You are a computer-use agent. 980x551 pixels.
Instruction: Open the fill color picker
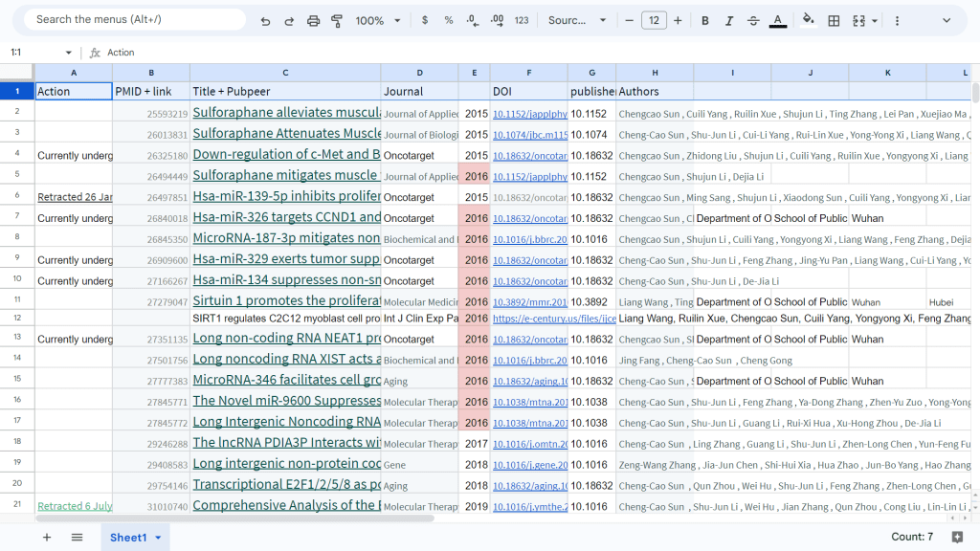tap(808, 20)
